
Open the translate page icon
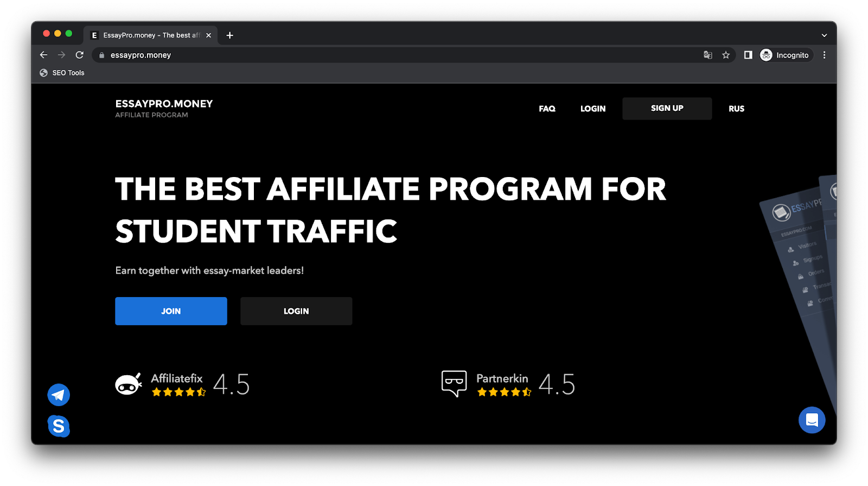coord(708,55)
